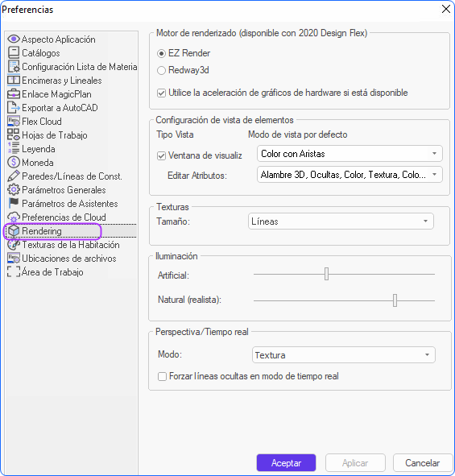Click the pencil icon for Paredes/Líneas de Const.
This screenshot has width=455, height=476.
point(14,176)
